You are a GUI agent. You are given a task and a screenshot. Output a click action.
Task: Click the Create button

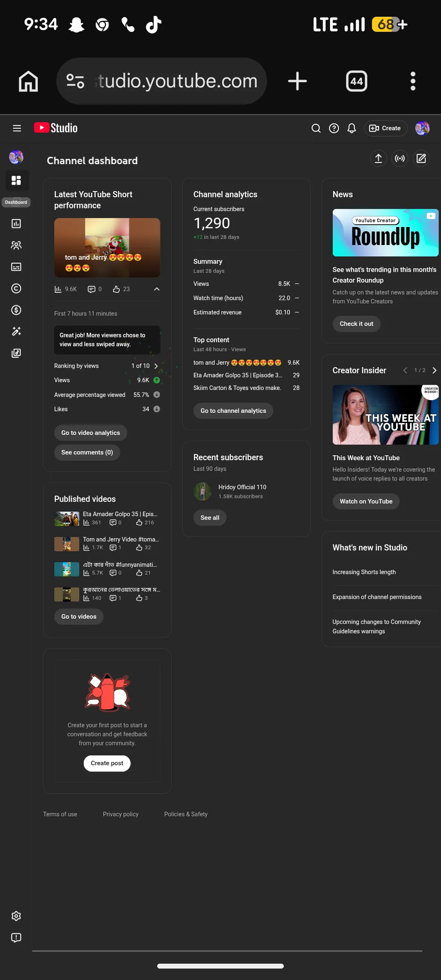[385, 128]
